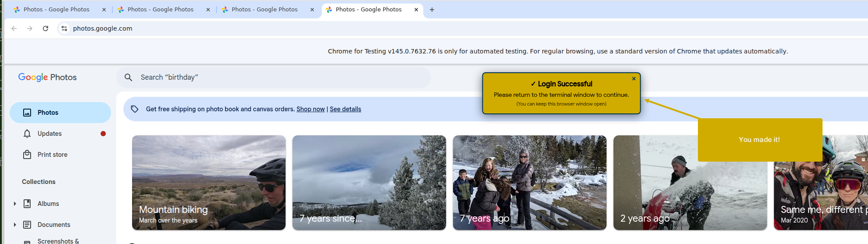
Task: Dismiss the Login Successful popup
Action: coord(634,79)
